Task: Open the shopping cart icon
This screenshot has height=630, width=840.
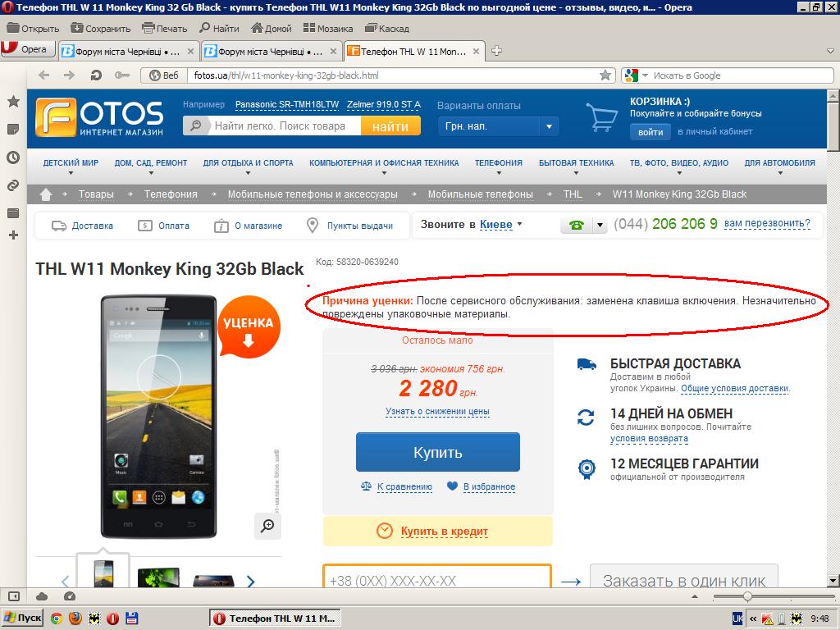Action: [x=602, y=118]
